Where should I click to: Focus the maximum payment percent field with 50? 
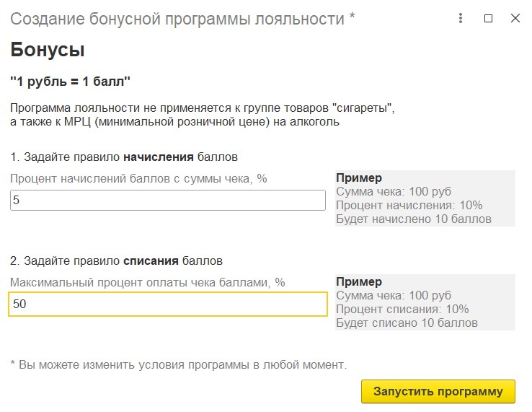pos(168,304)
